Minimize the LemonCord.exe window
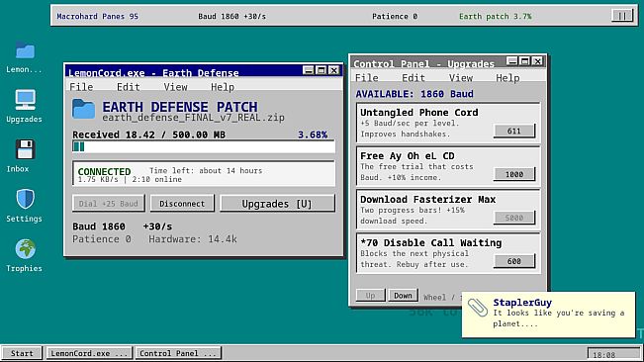The image size is (644, 362). coord(309,70)
